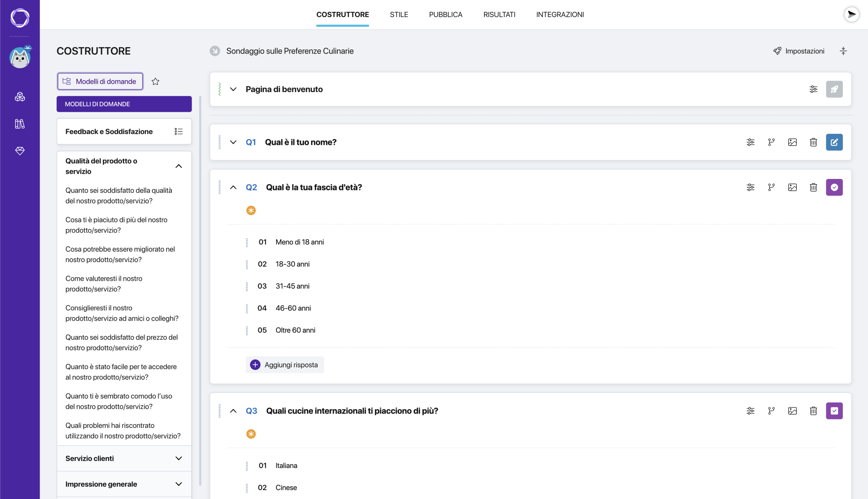Delete question Q2 with trash icon
The width and height of the screenshot is (868, 499).
click(x=813, y=187)
